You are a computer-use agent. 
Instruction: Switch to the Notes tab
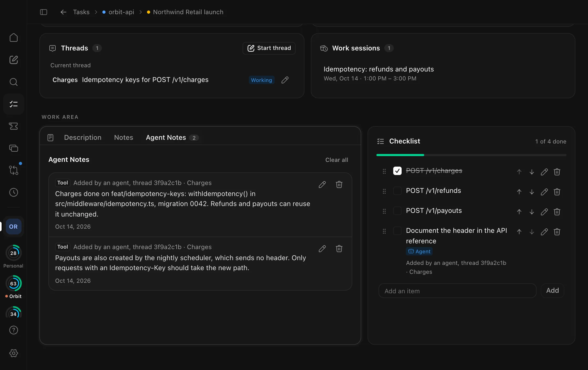(x=124, y=137)
